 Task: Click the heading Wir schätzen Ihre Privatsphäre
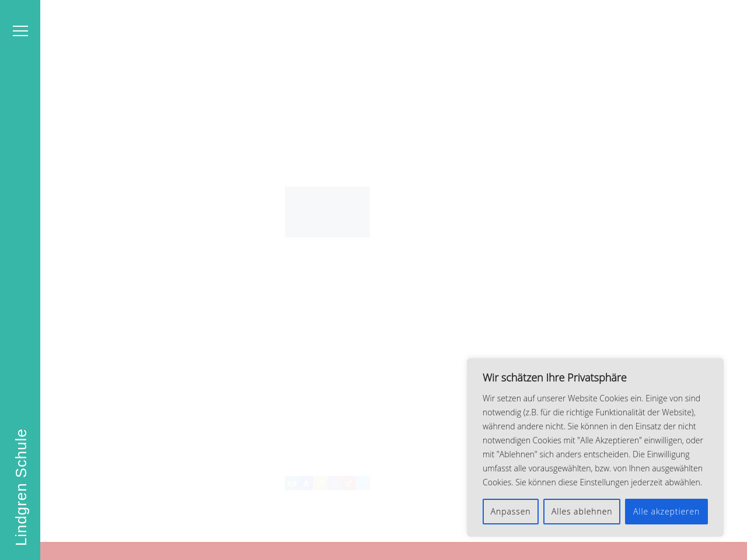point(554,377)
